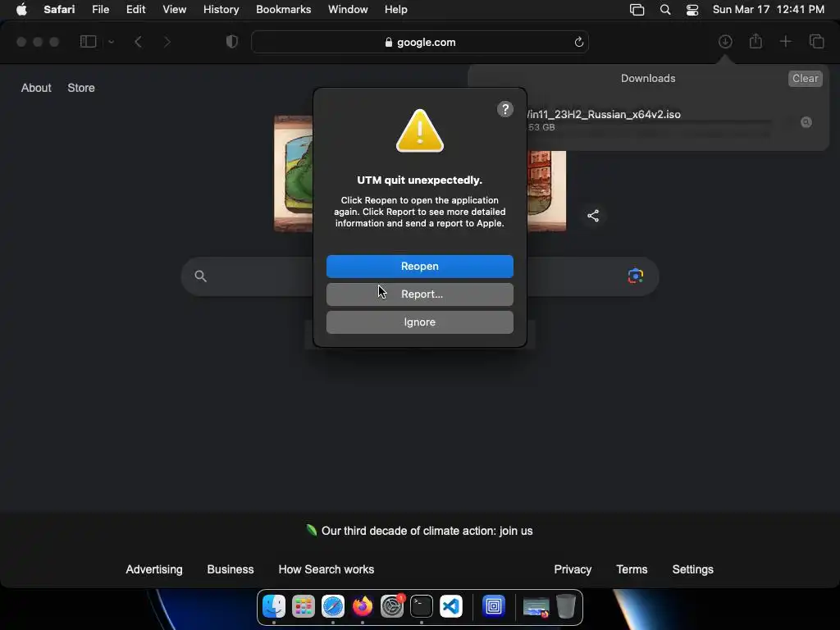
Task: Go forward with the forward arrow
Action: (x=167, y=42)
